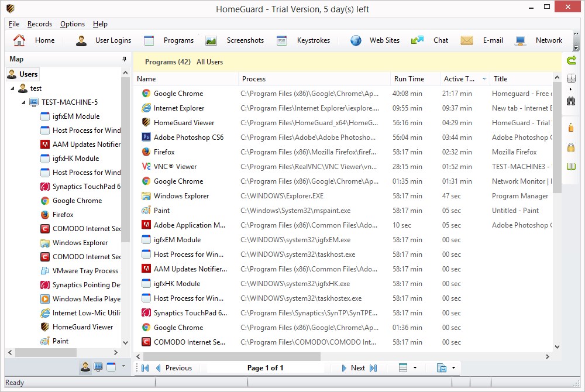
Task: Click programs list vertical scrollbar down arrow
Action: 557,346
